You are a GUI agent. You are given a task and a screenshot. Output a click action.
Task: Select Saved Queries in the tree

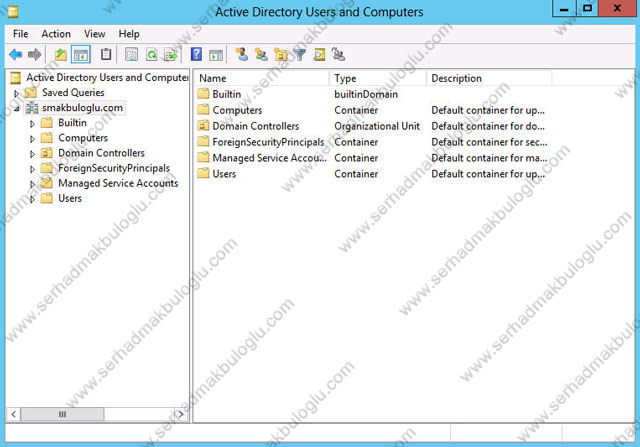[73, 93]
